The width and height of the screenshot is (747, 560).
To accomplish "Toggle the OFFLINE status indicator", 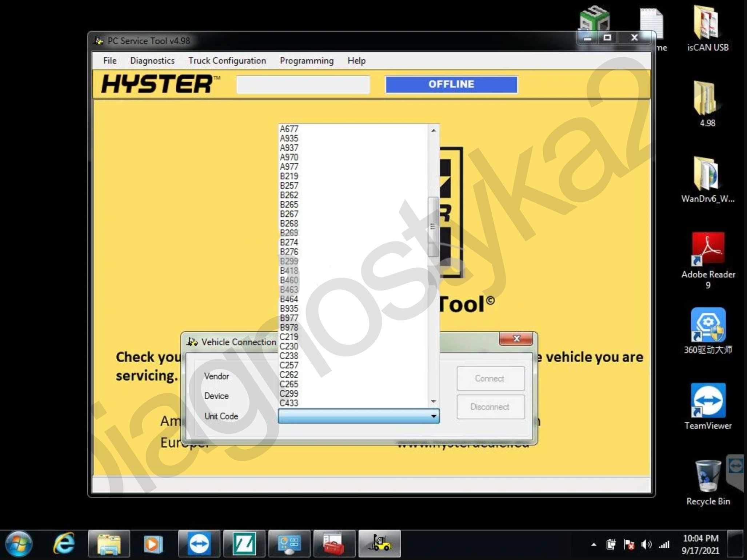I will pyautogui.click(x=451, y=85).
